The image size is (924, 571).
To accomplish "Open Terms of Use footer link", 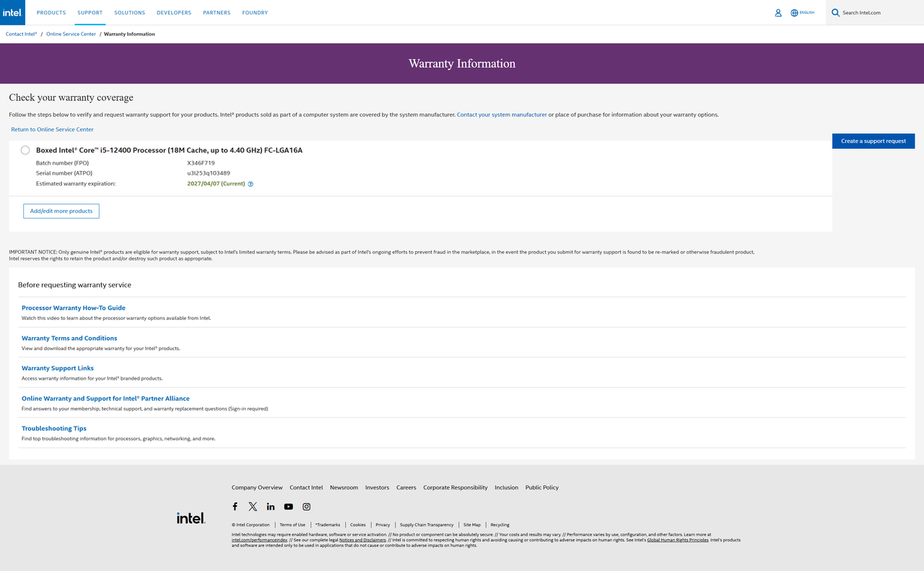I will click(x=292, y=525).
